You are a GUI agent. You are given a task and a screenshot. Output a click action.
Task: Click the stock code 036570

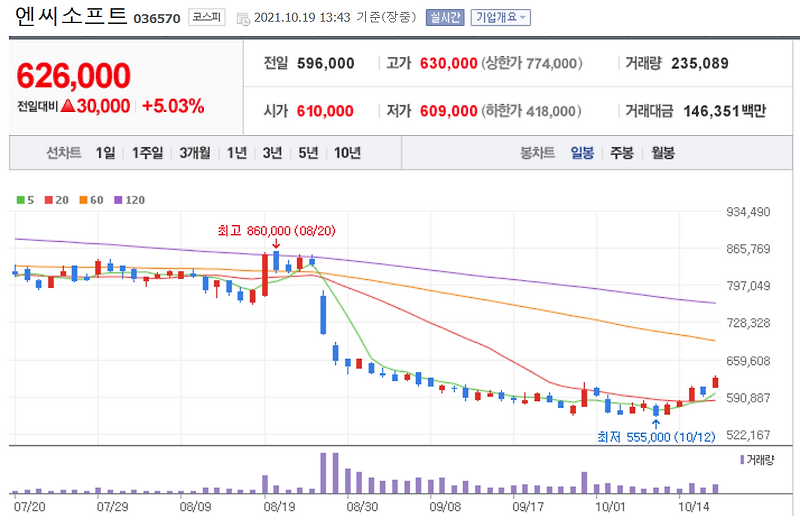pos(157,19)
